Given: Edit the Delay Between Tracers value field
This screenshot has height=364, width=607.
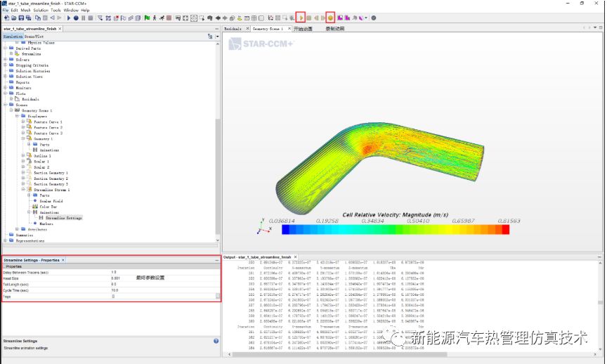Looking at the screenshot, I should click(166, 272).
